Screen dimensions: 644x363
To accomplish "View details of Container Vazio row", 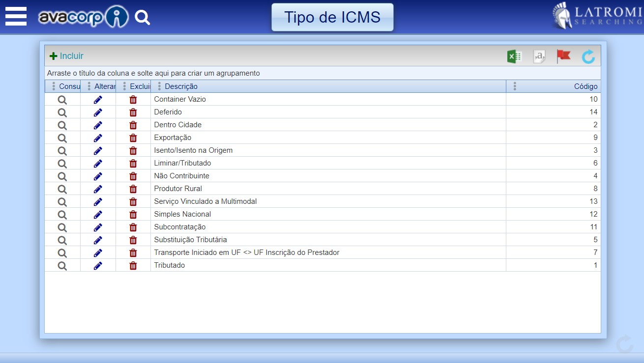I will pyautogui.click(x=62, y=100).
